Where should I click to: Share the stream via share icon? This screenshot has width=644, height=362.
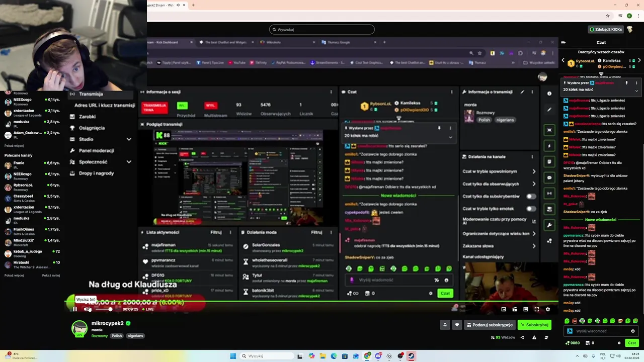point(522,337)
